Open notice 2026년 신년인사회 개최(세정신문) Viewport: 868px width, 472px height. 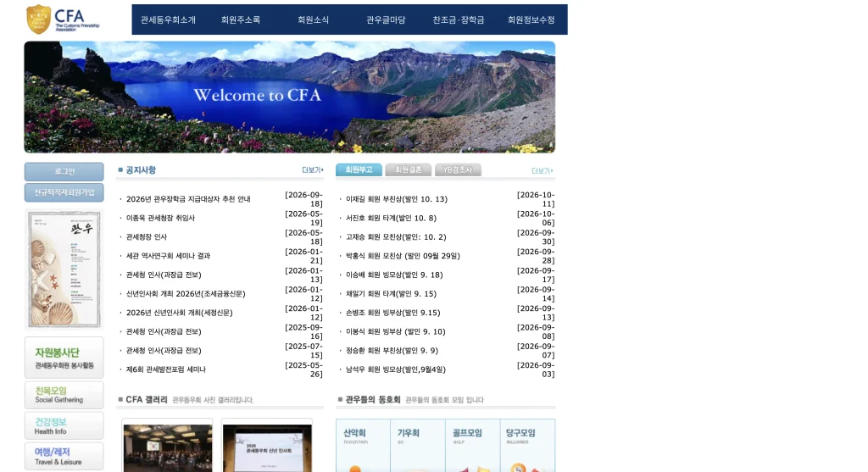point(180,313)
